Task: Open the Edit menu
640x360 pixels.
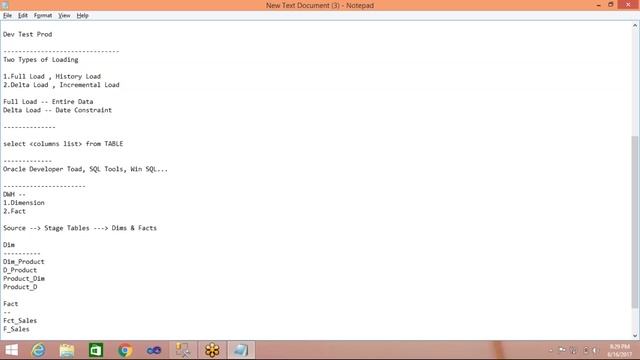Action: pyautogui.click(x=22, y=16)
